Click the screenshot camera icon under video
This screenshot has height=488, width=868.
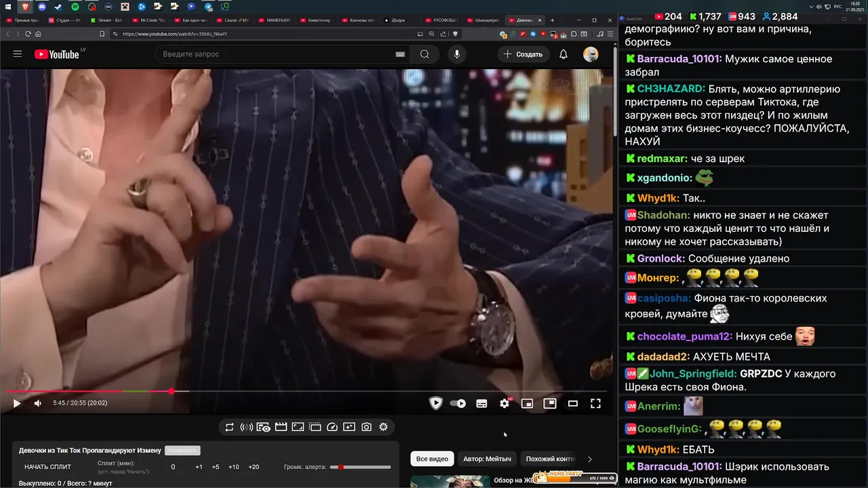coord(366,427)
